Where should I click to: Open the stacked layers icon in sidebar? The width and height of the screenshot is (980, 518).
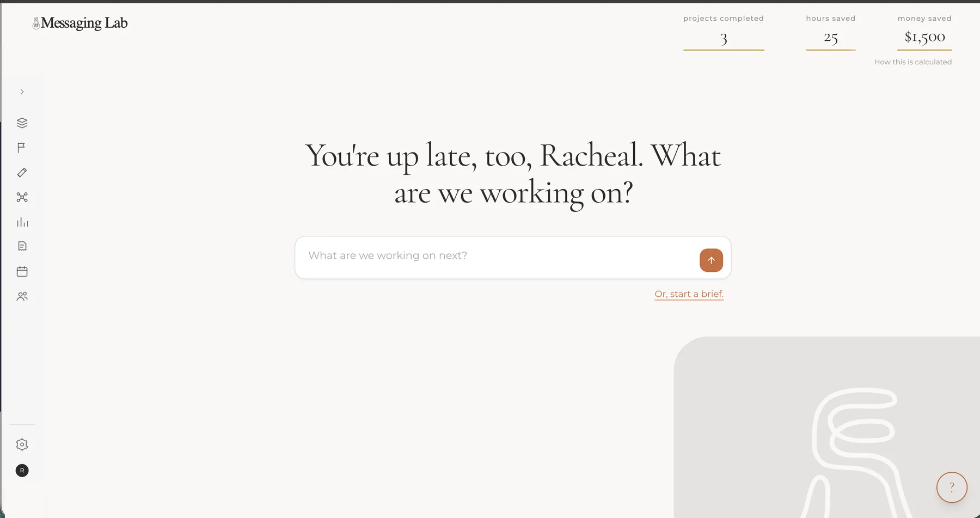(22, 123)
